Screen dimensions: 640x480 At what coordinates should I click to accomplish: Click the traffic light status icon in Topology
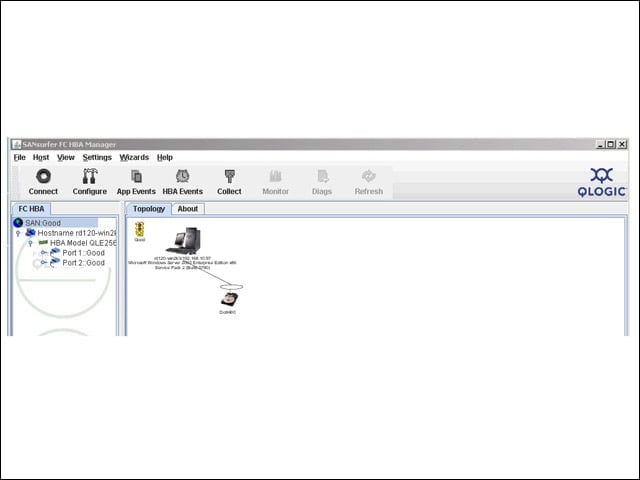click(x=140, y=229)
